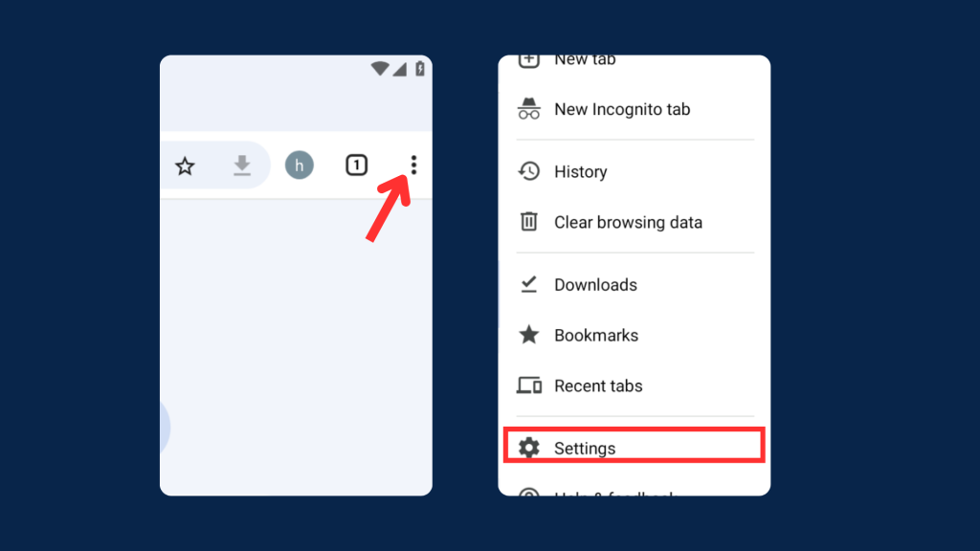Tap the three-dot menu icon
980x551 pixels.
point(413,165)
